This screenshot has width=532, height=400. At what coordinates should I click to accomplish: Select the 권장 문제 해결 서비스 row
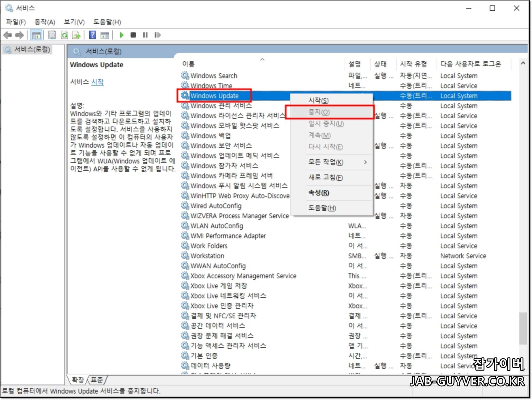346,336
